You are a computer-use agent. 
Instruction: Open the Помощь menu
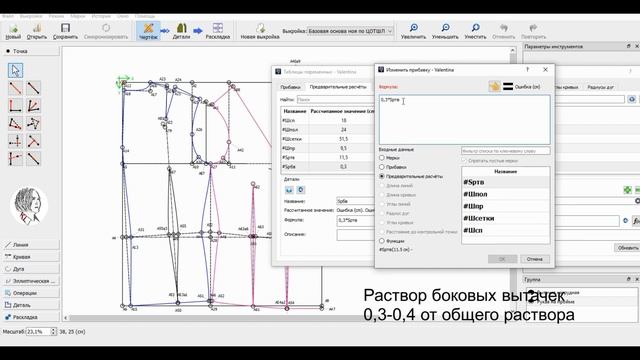point(145,16)
